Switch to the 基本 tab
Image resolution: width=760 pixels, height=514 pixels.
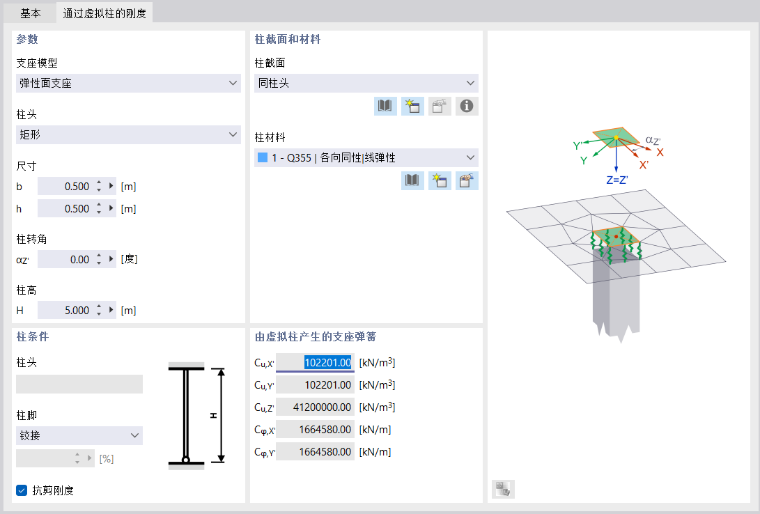point(30,13)
